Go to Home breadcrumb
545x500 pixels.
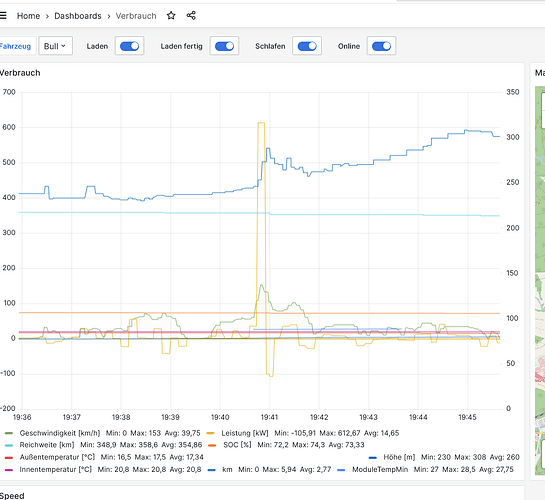28,16
